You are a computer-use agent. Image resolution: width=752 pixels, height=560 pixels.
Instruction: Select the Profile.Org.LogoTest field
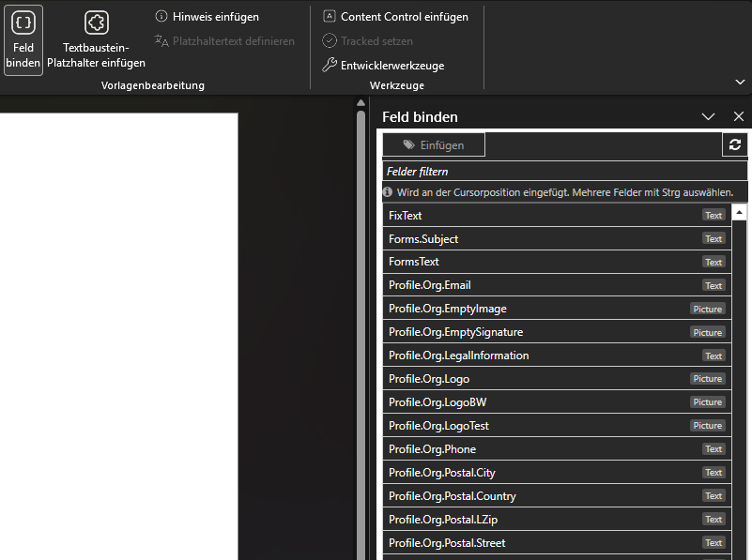click(x=557, y=426)
